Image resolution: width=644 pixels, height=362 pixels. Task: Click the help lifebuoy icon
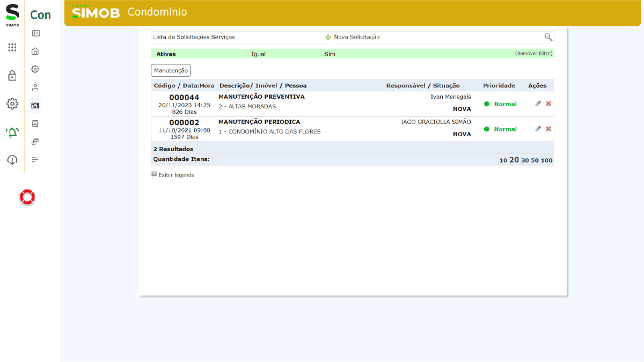click(x=27, y=197)
